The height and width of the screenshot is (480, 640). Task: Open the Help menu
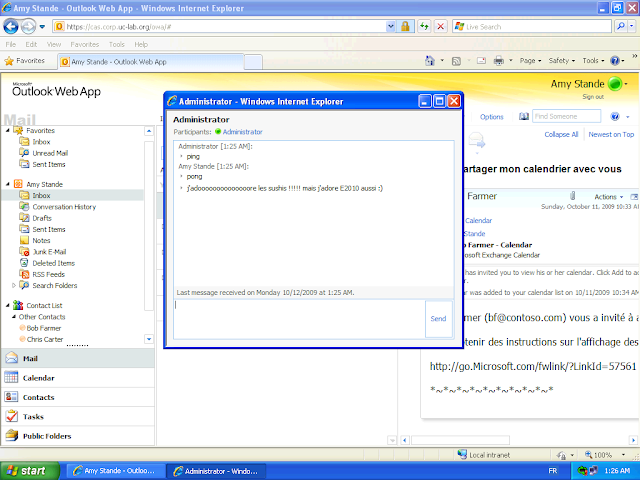point(141,44)
